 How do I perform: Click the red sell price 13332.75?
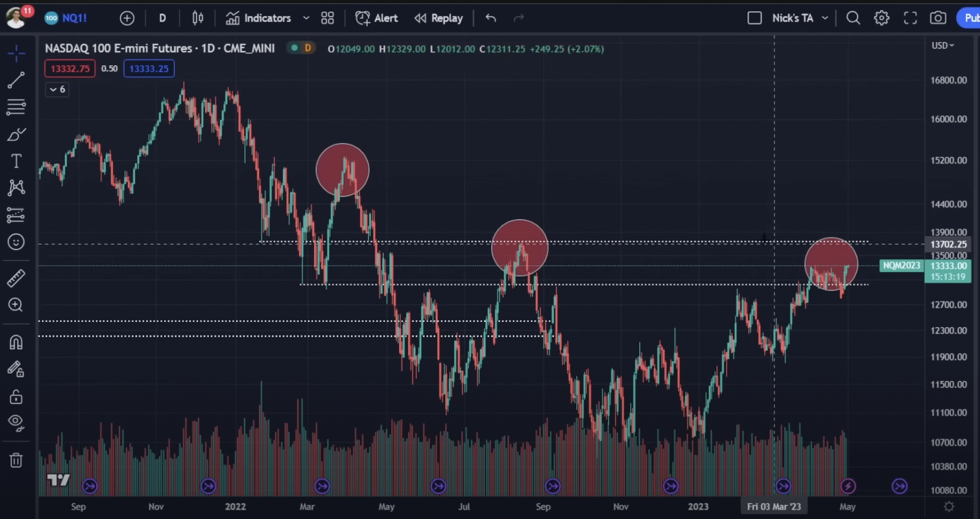70,69
